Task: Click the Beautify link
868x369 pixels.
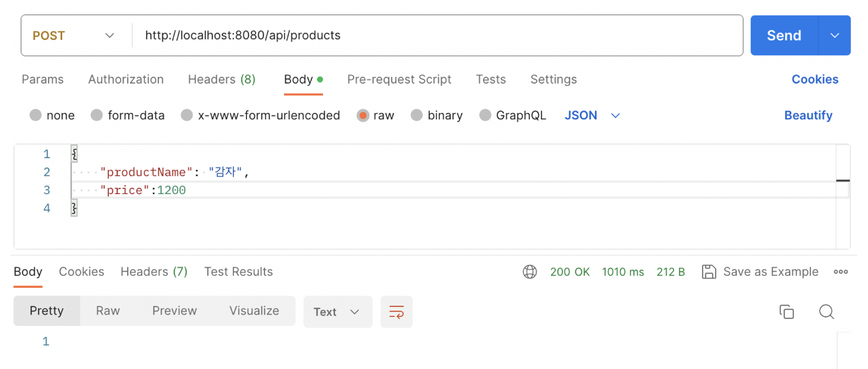Action: [808, 116]
